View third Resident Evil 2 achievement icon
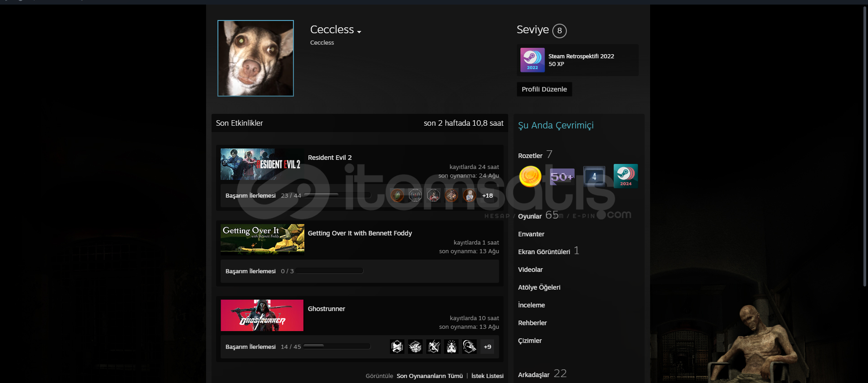The height and width of the screenshot is (383, 868). [434, 195]
